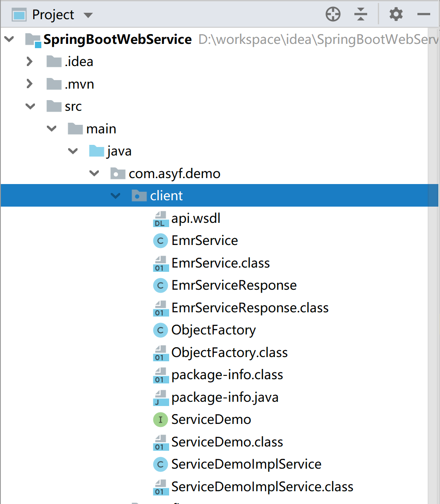Select the EmrServiceResponse class entry

pyautogui.click(x=233, y=285)
